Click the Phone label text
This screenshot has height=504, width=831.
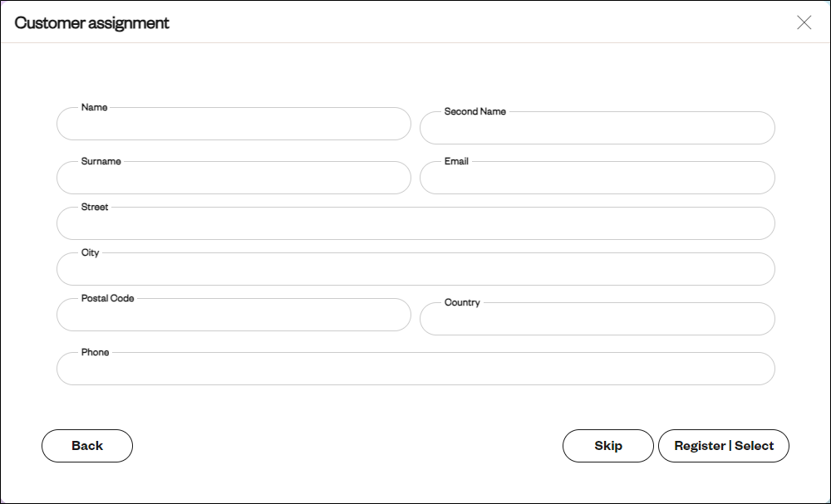coord(95,352)
